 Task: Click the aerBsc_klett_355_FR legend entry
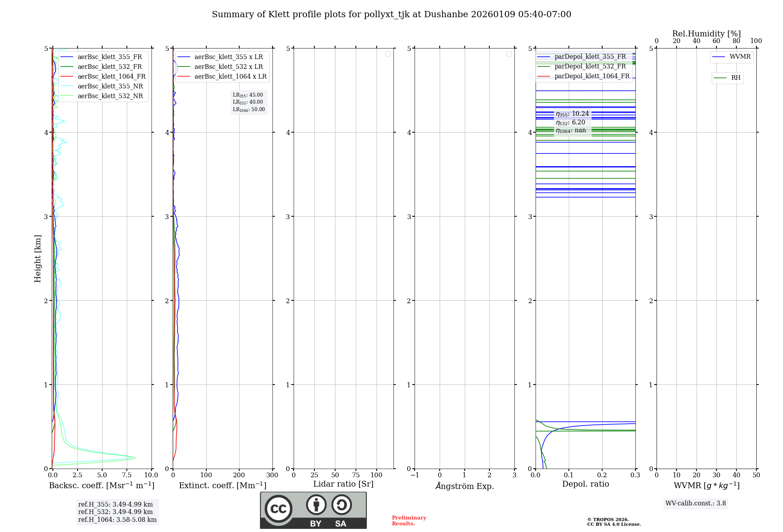[x=110, y=57]
